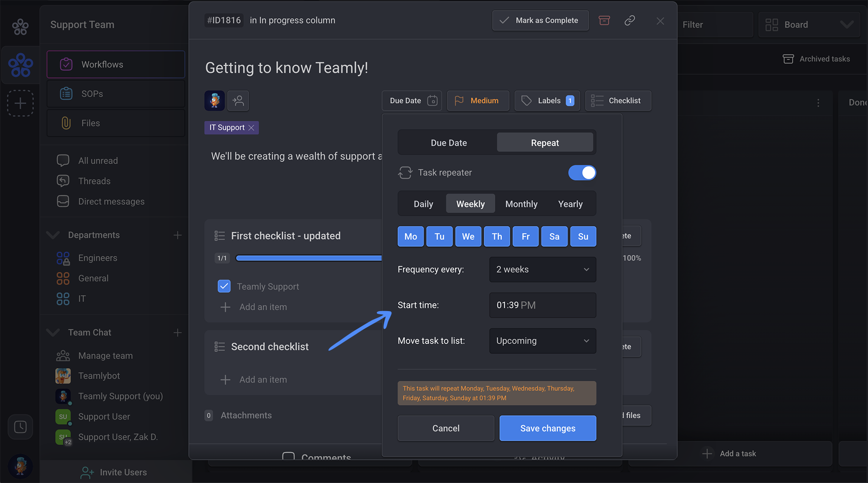Screen dimensions: 868x483
Task: Click the archive task icon in header
Action: (604, 21)
